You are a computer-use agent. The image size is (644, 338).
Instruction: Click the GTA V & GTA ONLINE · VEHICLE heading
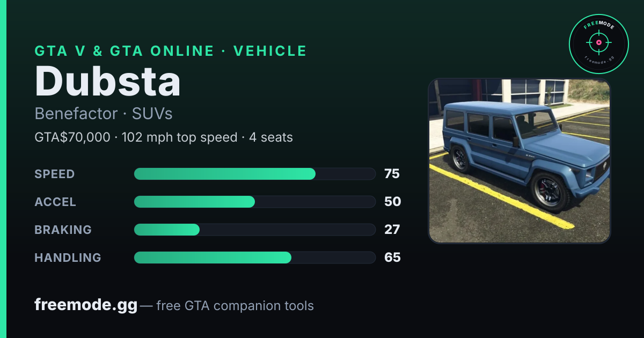pyautogui.click(x=171, y=51)
